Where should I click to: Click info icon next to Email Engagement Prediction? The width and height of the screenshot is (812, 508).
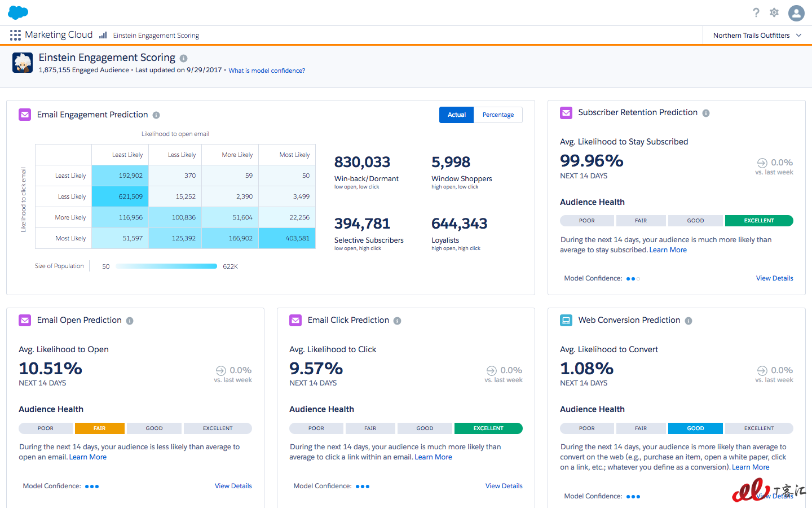point(156,115)
